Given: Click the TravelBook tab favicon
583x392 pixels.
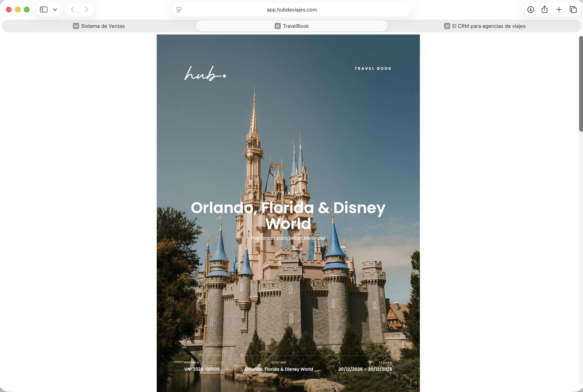Looking at the screenshot, I should 278,26.
